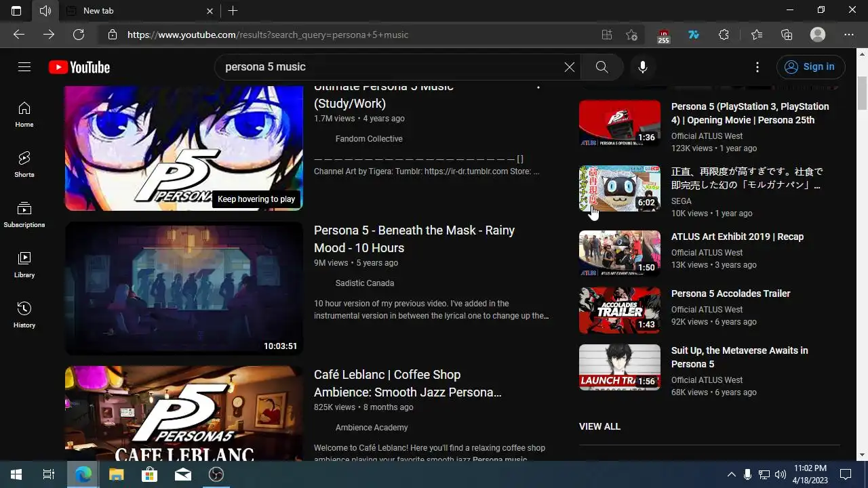Screen dimensions: 868x488
Task: Start voice search with microphone icon
Action: [643, 67]
